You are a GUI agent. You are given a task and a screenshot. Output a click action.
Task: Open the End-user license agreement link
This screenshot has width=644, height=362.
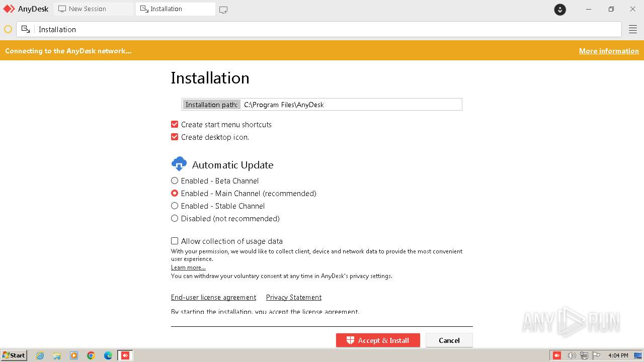click(x=213, y=297)
